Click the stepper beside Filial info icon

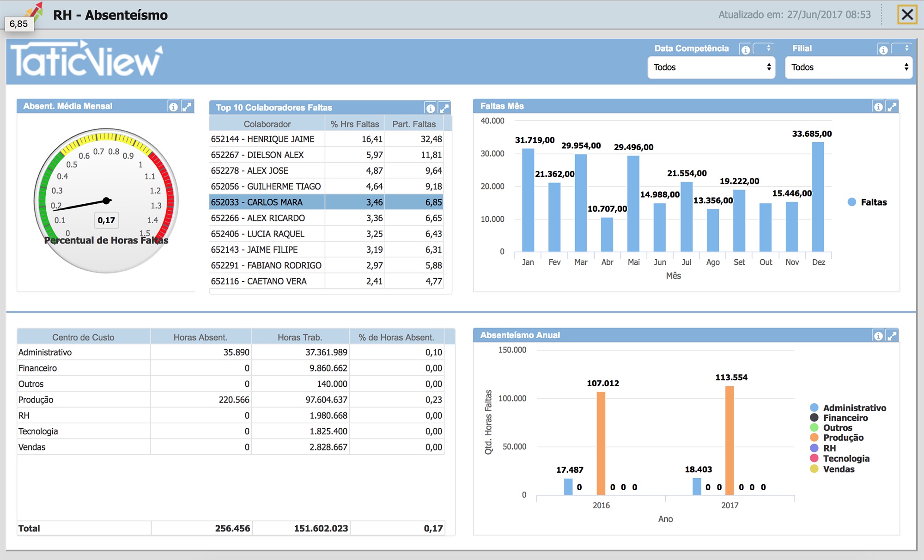click(x=901, y=48)
